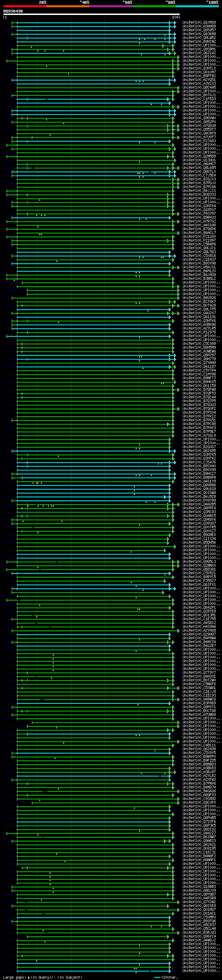Screen dimensions: 222x980
Task: Open the UniRef100_P35527 entry
Action: [199, 581]
